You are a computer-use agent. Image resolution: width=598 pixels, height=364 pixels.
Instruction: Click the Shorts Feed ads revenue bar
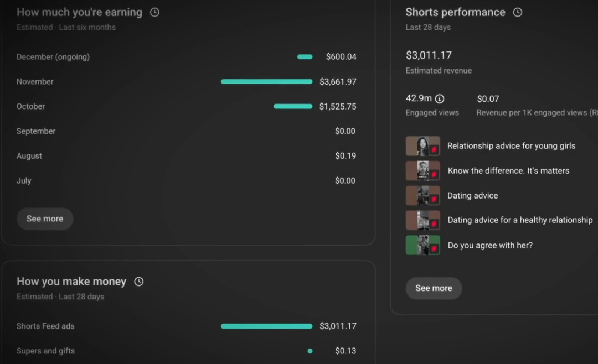pyautogui.click(x=266, y=326)
